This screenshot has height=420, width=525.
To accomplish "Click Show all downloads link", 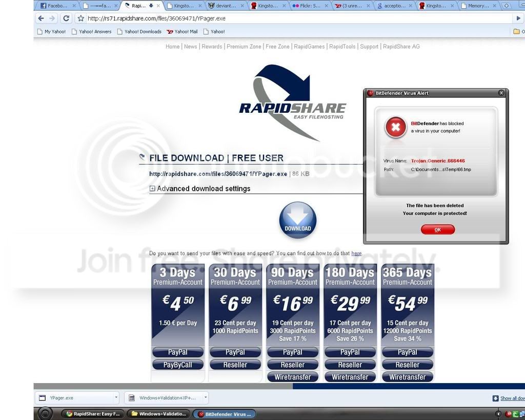I will point(512,398).
